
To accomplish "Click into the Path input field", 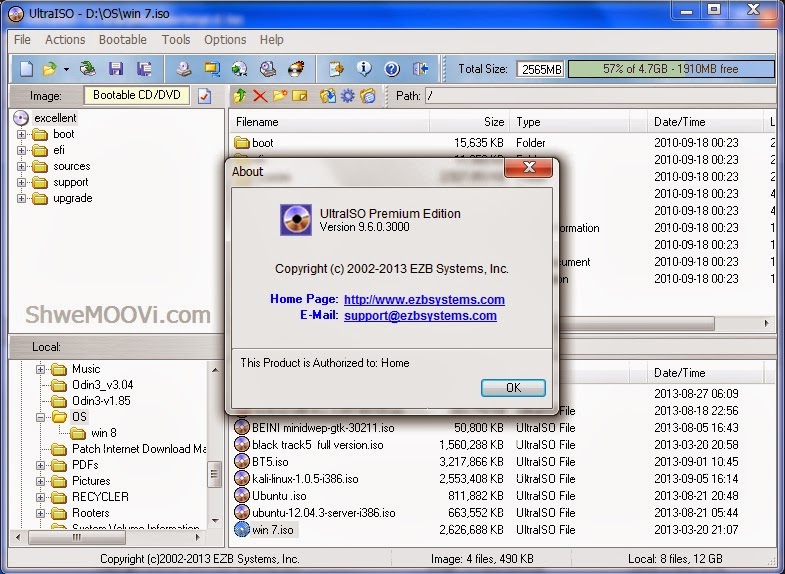I will click(600, 96).
